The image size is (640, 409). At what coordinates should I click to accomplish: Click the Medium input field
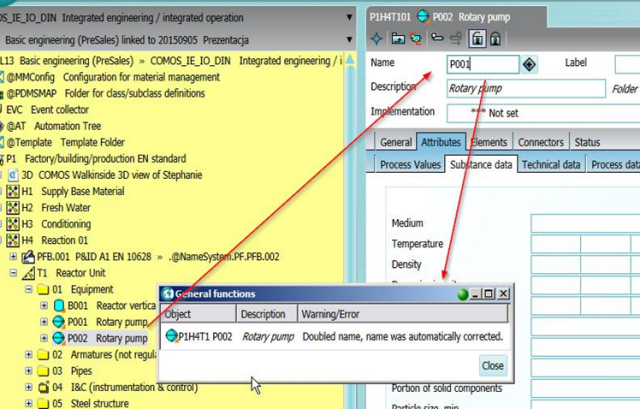coord(585,224)
